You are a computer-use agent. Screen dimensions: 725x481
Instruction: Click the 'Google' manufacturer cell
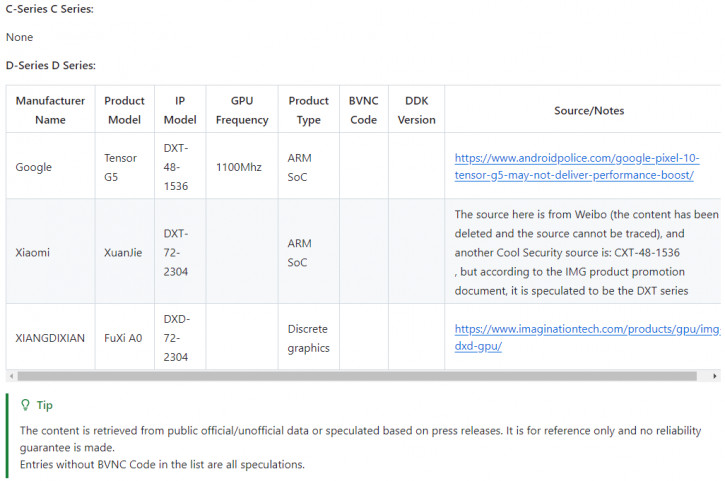50,167
